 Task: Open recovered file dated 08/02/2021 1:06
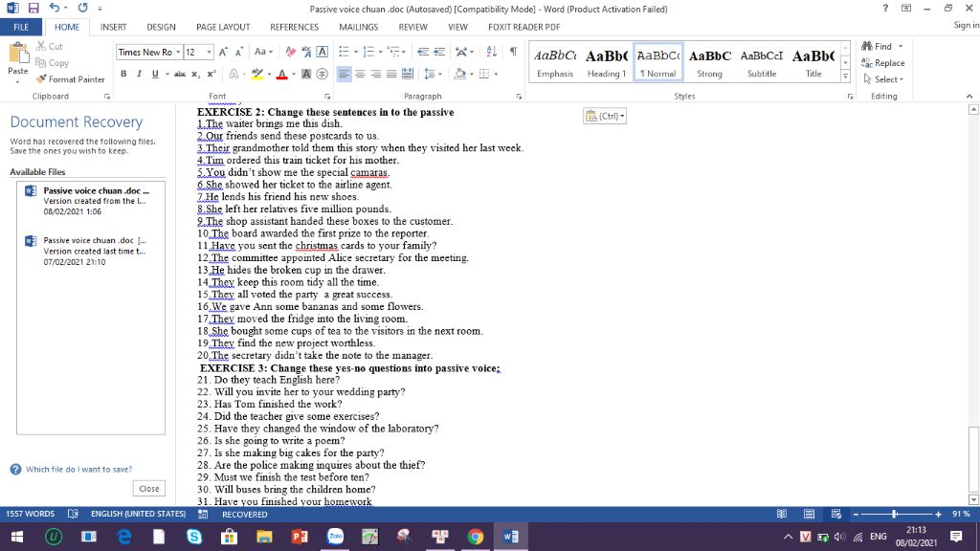click(x=91, y=201)
